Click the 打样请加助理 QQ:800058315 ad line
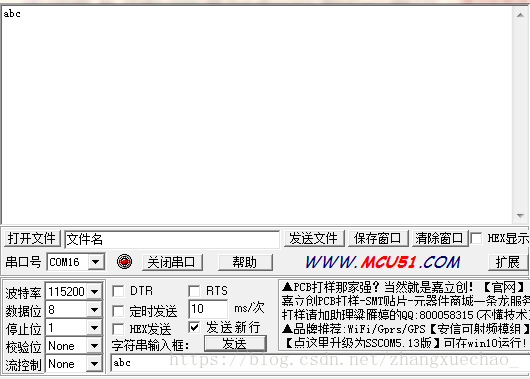This screenshot has height=379, width=530. (x=405, y=315)
